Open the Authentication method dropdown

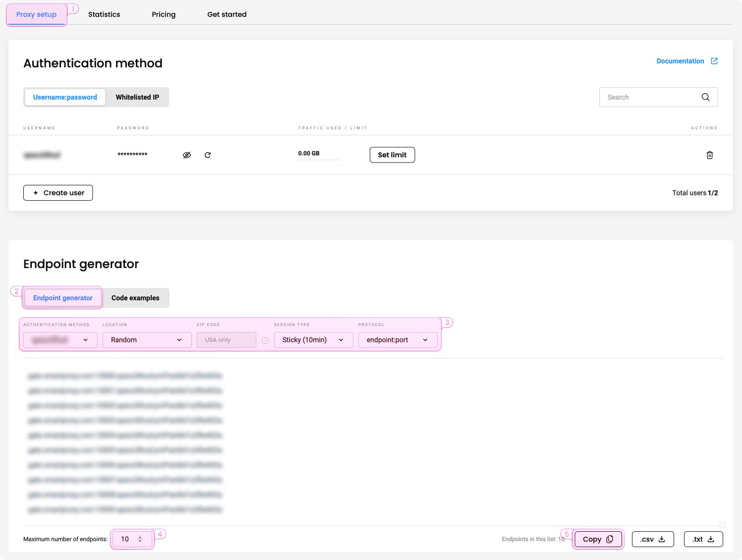click(60, 340)
